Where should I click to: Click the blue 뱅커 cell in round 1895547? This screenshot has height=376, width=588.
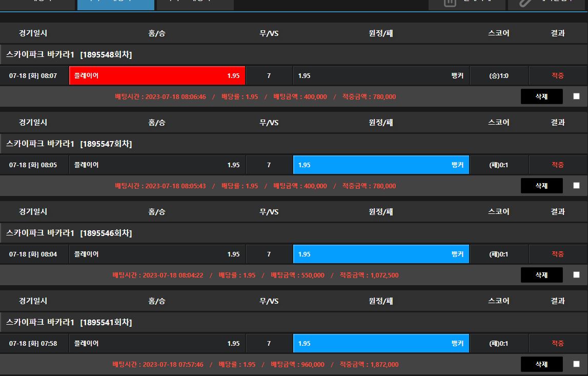(381, 165)
